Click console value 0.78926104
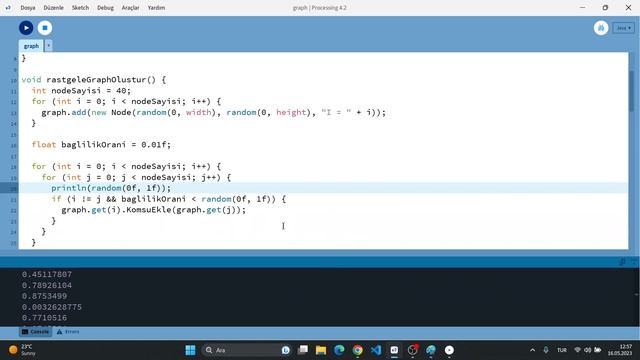640x360 pixels. pyautogui.click(x=47, y=285)
